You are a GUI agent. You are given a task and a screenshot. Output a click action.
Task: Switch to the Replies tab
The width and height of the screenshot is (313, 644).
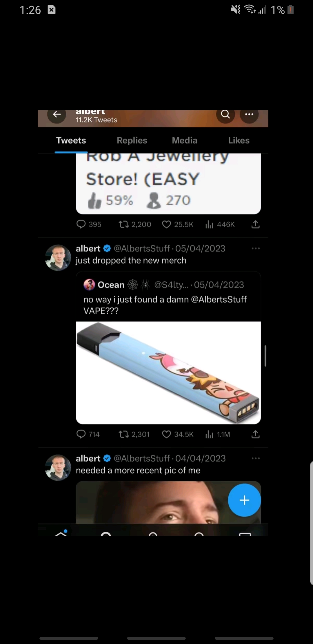pyautogui.click(x=132, y=140)
